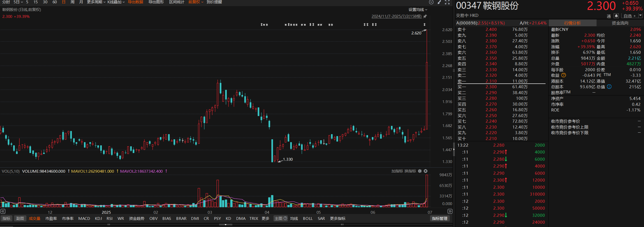The image size is (644, 227).
Task: Click 导出数据 to export data
Action: tap(135, 2)
